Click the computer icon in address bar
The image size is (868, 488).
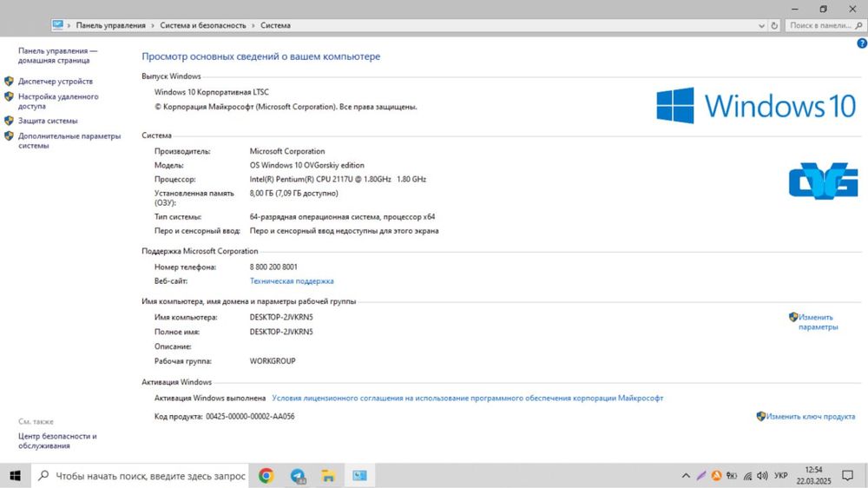pyautogui.click(x=57, y=25)
